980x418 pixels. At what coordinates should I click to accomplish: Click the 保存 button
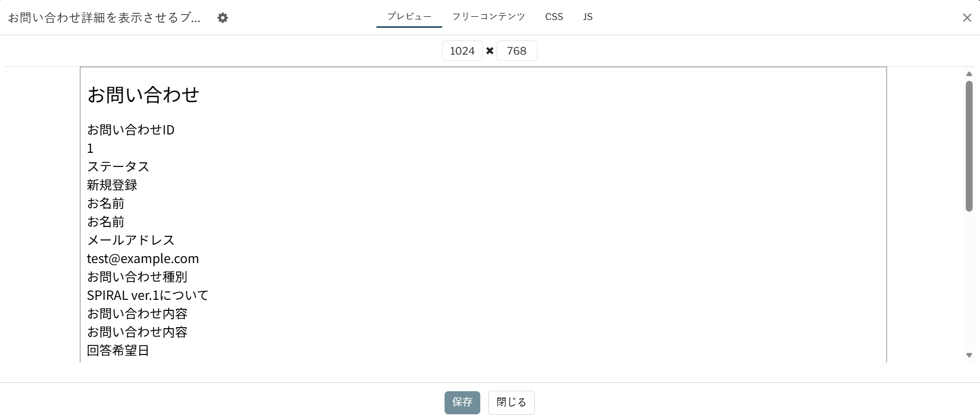[x=462, y=402]
